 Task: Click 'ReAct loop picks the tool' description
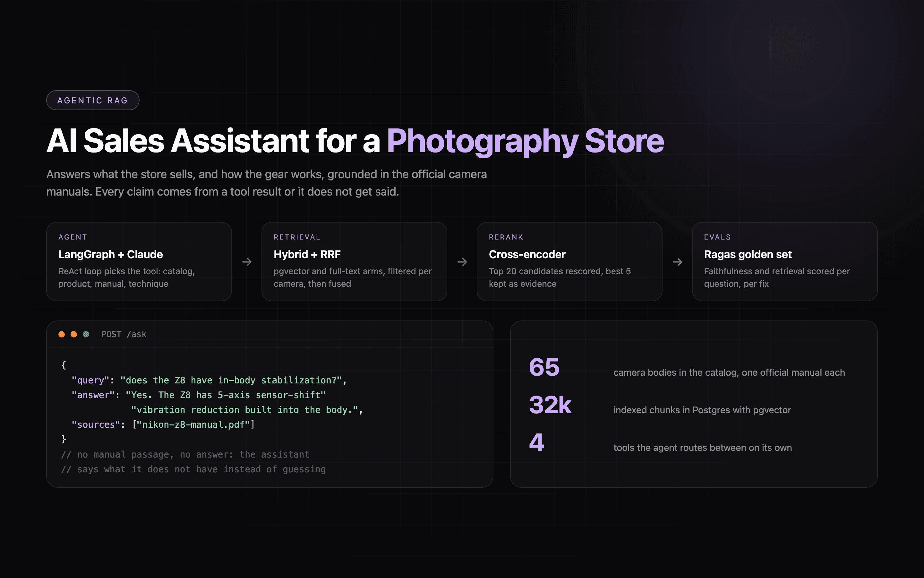coord(127,277)
